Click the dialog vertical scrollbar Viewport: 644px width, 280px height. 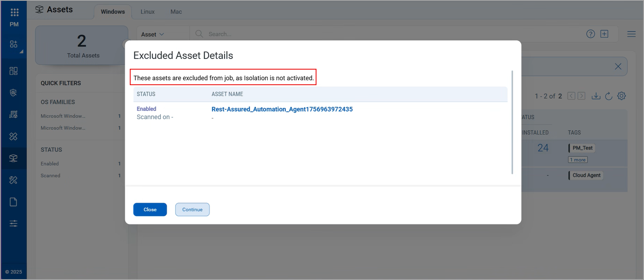pyautogui.click(x=512, y=122)
